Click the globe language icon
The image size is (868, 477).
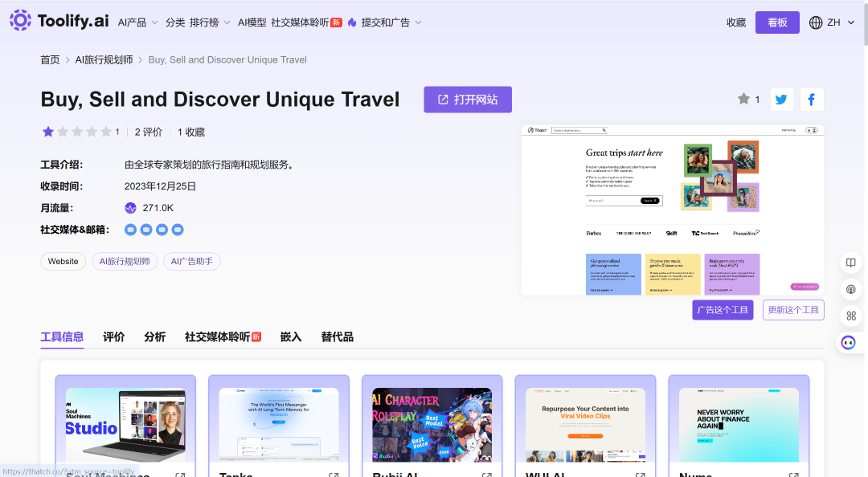coord(816,22)
